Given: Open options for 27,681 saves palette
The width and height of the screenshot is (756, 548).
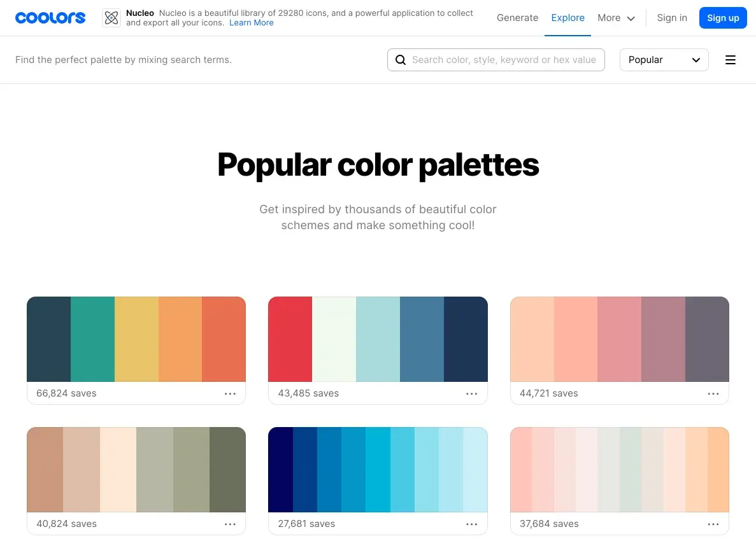Looking at the screenshot, I should [471, 524].
